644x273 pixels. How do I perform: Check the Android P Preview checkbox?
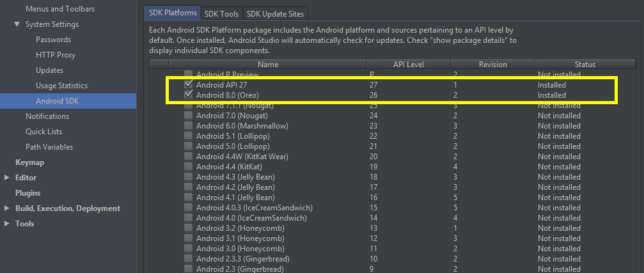[x=188, y=75]
